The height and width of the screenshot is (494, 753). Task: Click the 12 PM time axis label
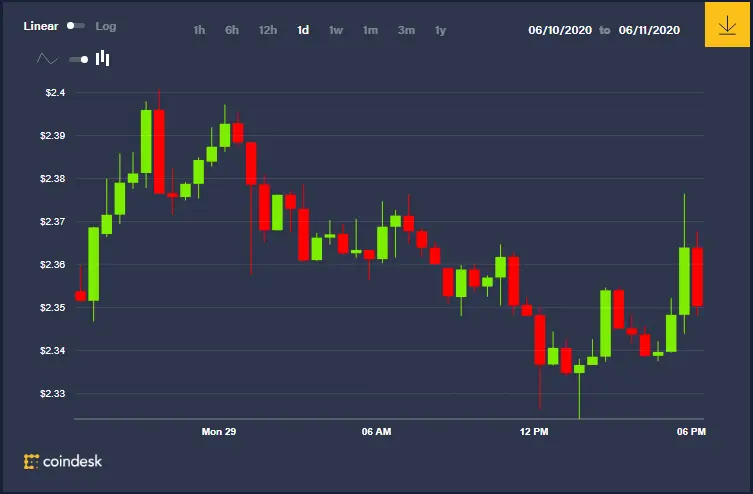point(534,432)
